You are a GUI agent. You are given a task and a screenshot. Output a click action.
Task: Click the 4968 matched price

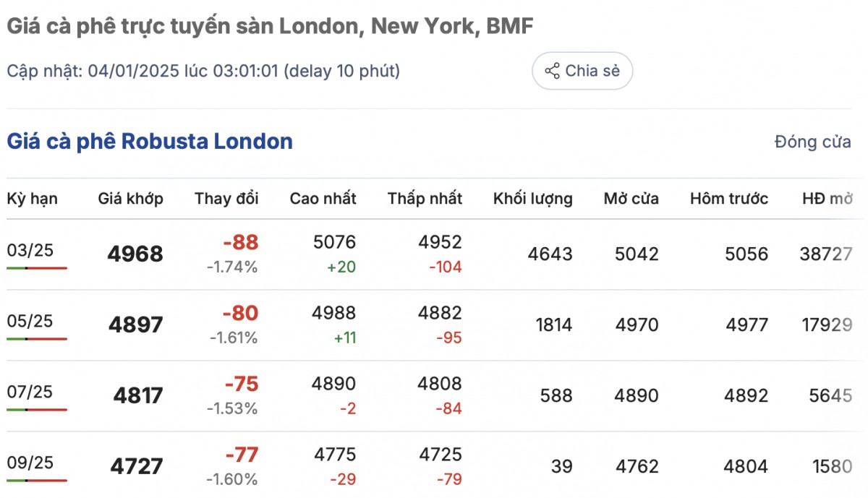click(x=135, y=254)
